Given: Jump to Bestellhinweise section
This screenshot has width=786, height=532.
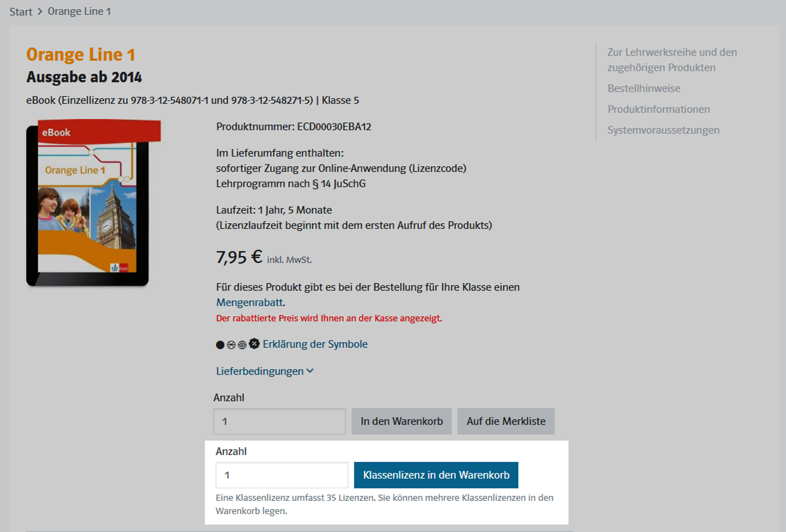Looking at the screenshot, I should (644, 89).
